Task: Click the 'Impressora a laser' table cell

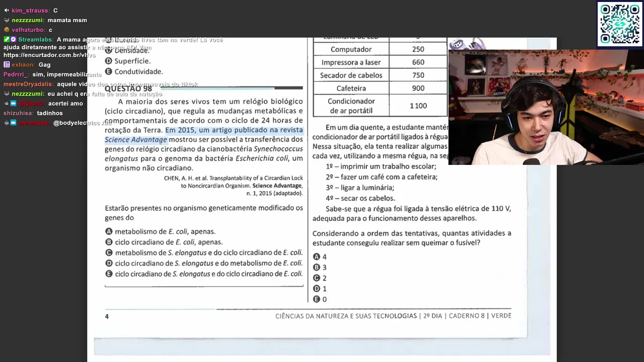Action: pyautogui.click(x=351, y=62)
